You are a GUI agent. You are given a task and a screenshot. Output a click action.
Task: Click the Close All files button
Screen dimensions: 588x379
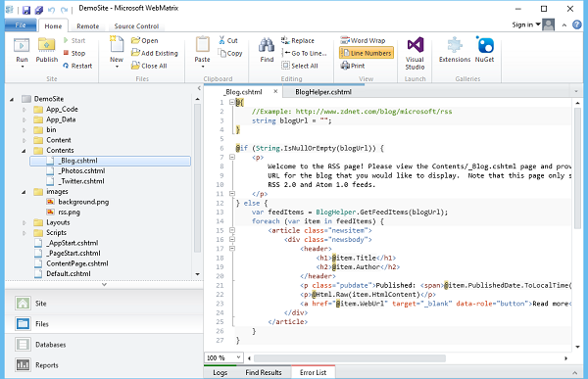coord(149,66)
